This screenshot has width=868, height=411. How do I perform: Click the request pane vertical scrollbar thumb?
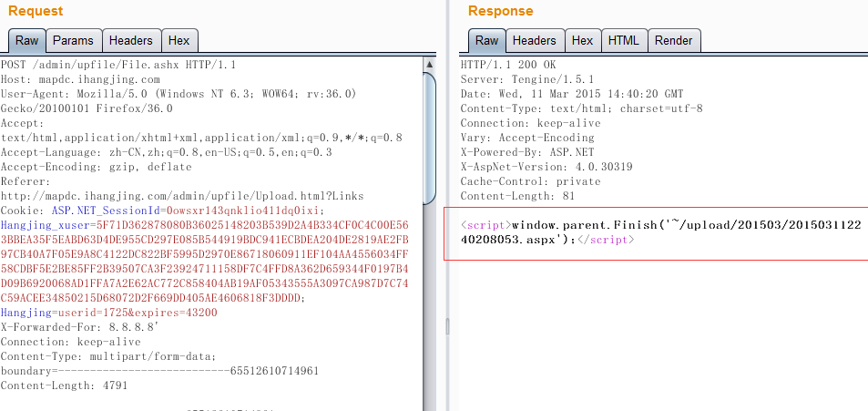coord(430,139)
